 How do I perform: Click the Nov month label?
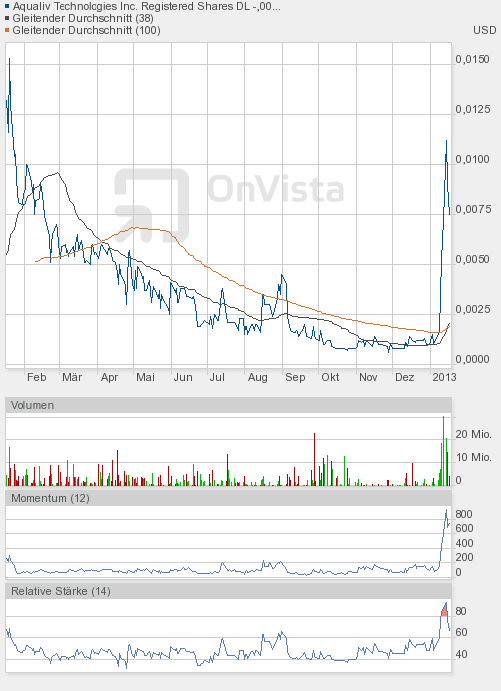coord(368,377)
